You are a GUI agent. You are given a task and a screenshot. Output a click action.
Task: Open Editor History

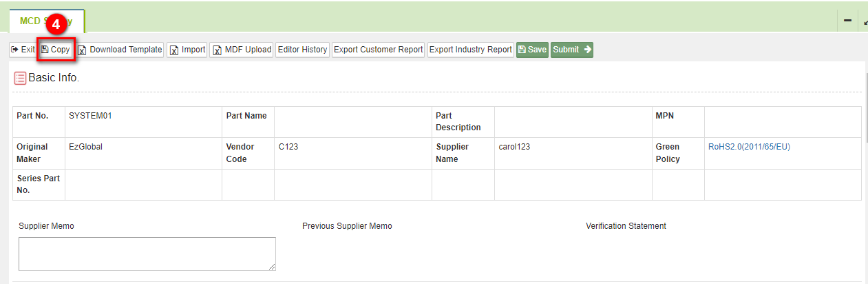pyautogui.click(x=302, y=50)
